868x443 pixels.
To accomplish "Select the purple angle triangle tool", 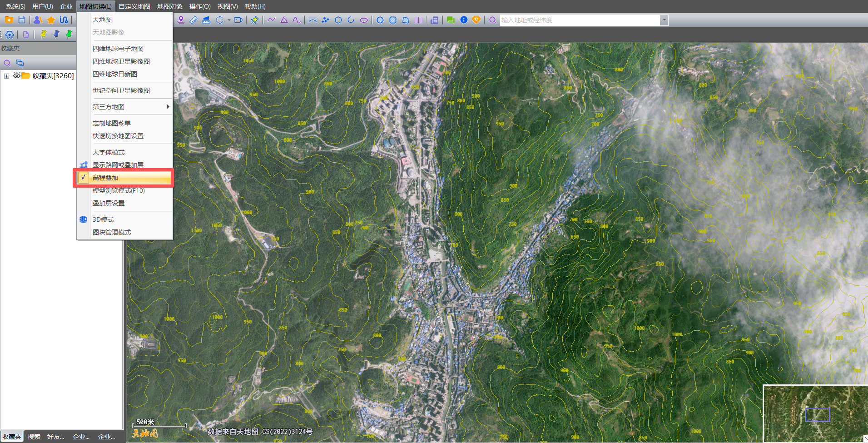I will [x=284, y=20].
